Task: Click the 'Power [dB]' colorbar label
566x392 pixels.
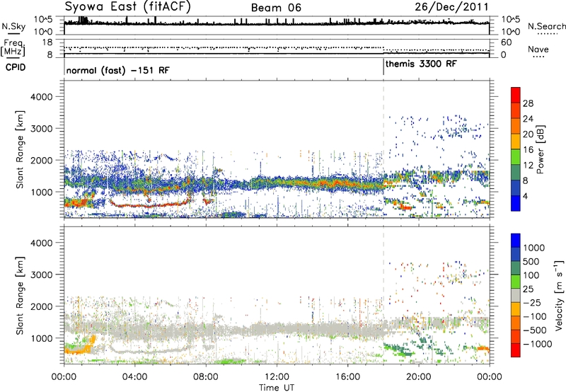Action: pyautogui.click(x=541, y=149)
